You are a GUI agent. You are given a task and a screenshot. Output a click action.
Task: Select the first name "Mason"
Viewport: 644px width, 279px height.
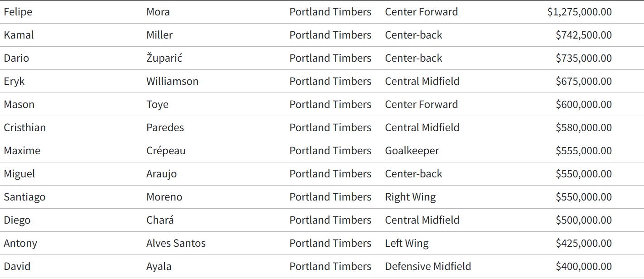tap(19, 104)
